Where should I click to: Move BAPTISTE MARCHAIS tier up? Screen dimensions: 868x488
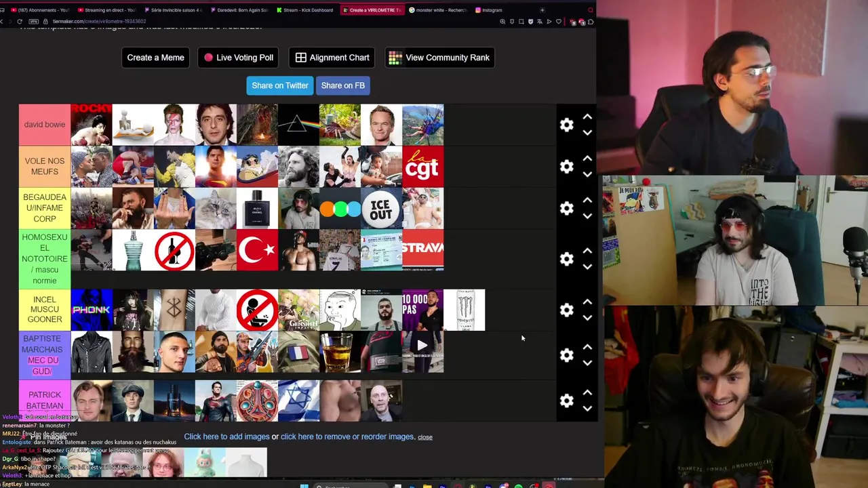[x=587, y=348]
